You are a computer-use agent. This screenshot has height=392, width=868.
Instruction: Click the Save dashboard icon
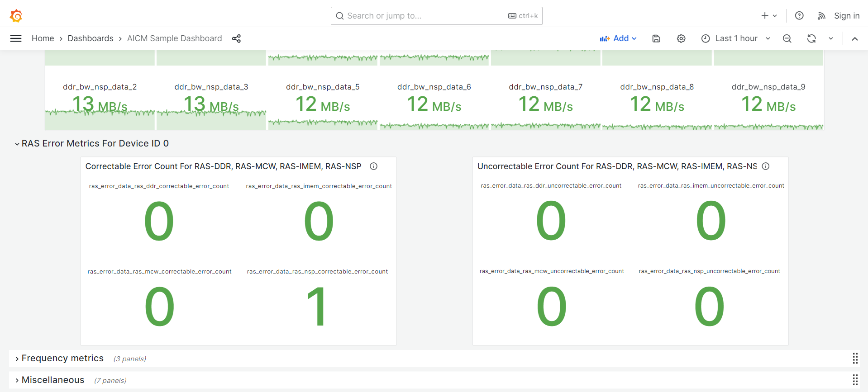coord(656,38)
